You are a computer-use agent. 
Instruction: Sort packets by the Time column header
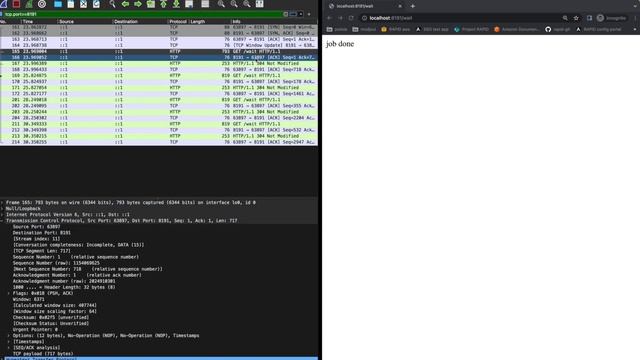[40, 21]
